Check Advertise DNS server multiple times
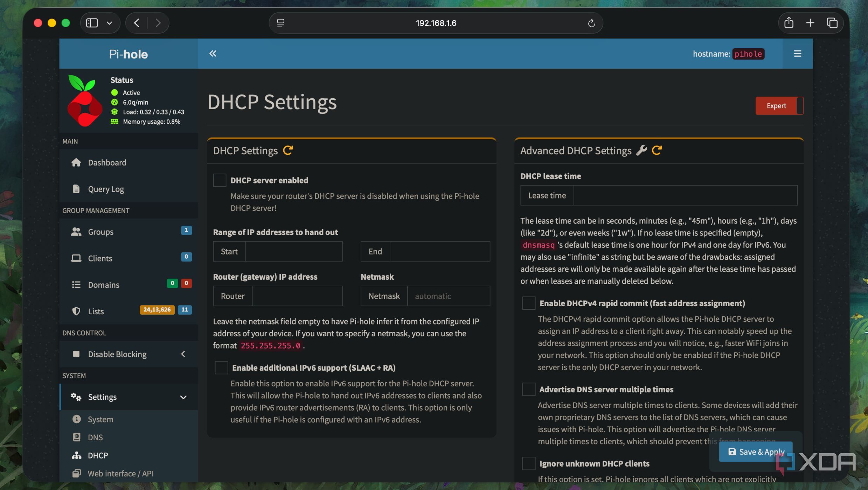 529,389
